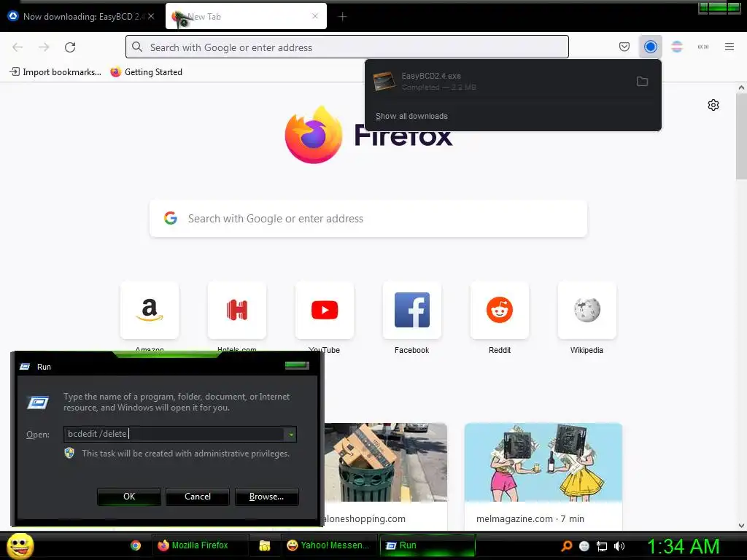Click the melmagazine.com · 7 min text
Screen dimensions: 747x560
point(530,518)
